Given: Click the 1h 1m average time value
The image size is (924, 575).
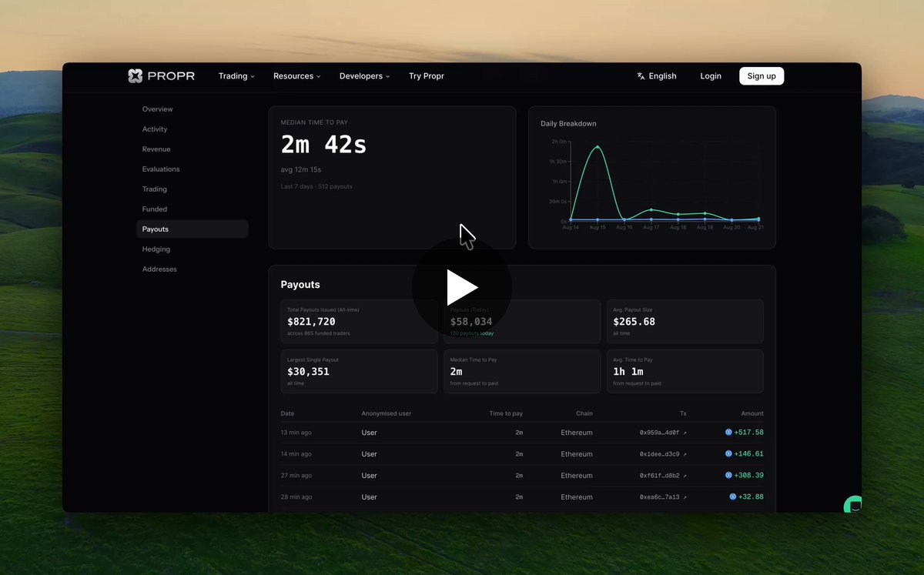Looking at the screenshot, I should coord(629,372).
